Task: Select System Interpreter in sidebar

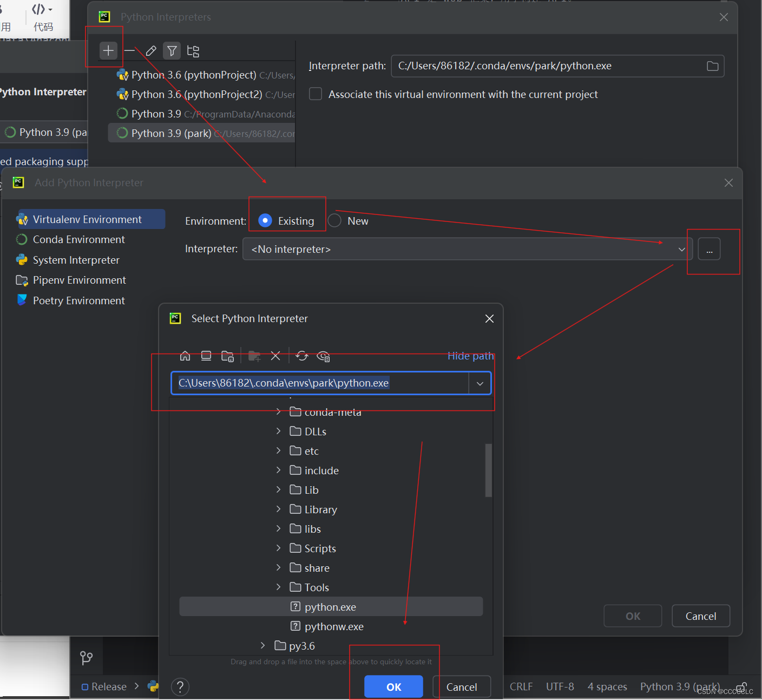Action: coord(76,260)
